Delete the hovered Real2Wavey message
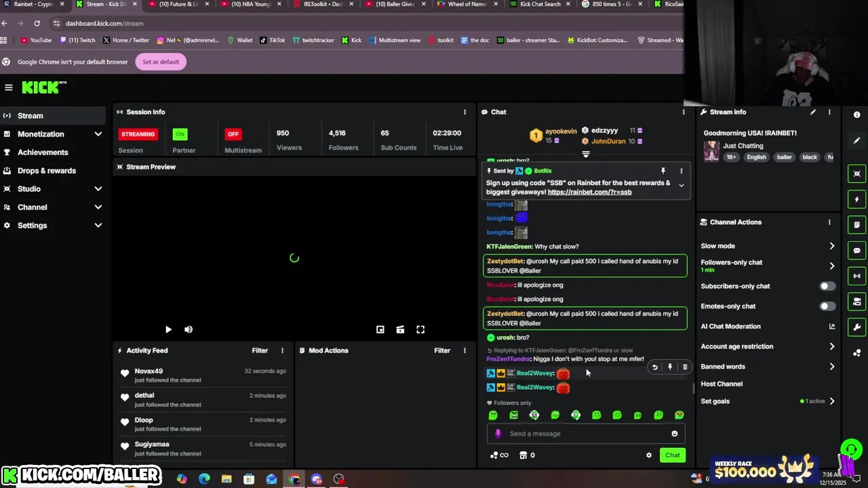This screenshot has width=868, height=488. point(685,367)
